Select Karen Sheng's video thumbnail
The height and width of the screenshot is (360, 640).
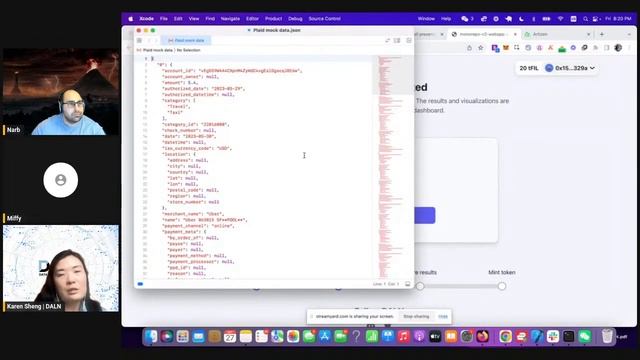coord(61,268)
